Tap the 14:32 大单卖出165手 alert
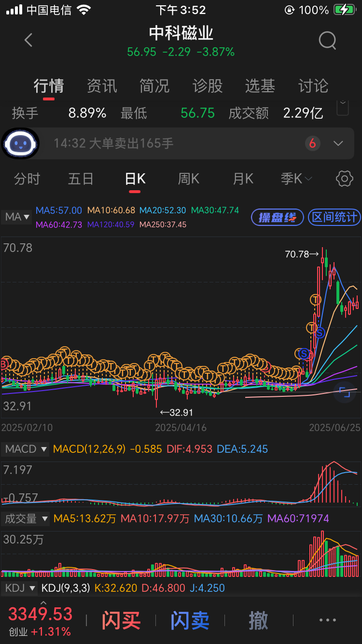Viewport: 362px width, 644px height. tap(113, 143)
